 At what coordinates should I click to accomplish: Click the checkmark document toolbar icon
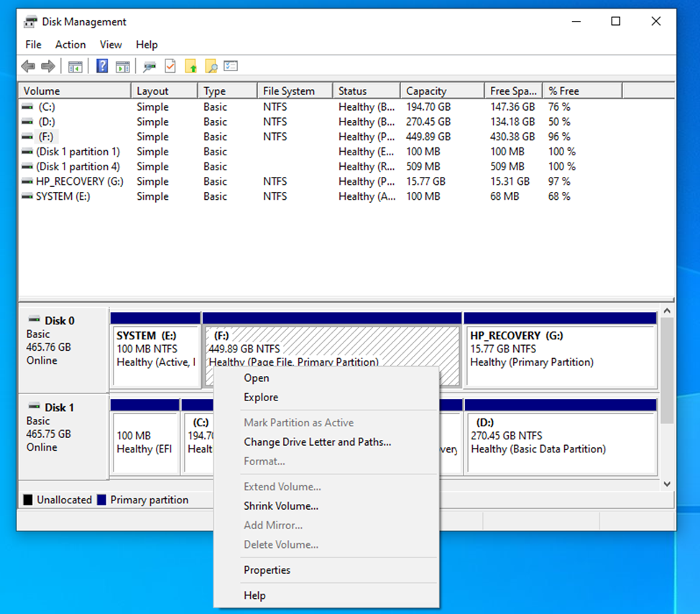170,67
